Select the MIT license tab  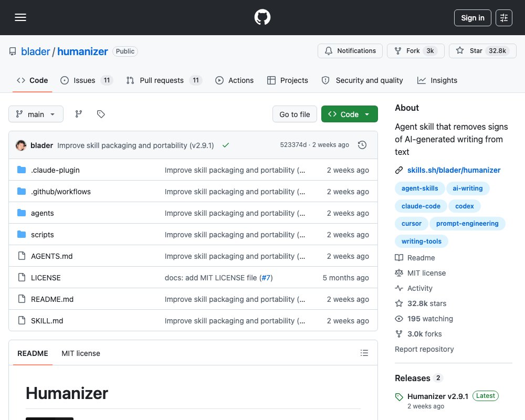coord(81,353)
